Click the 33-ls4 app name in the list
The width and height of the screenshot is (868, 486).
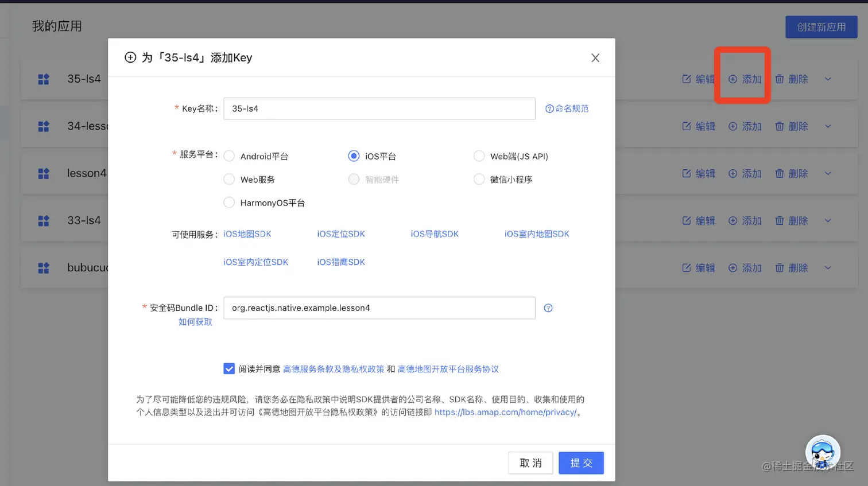(84, 220)
